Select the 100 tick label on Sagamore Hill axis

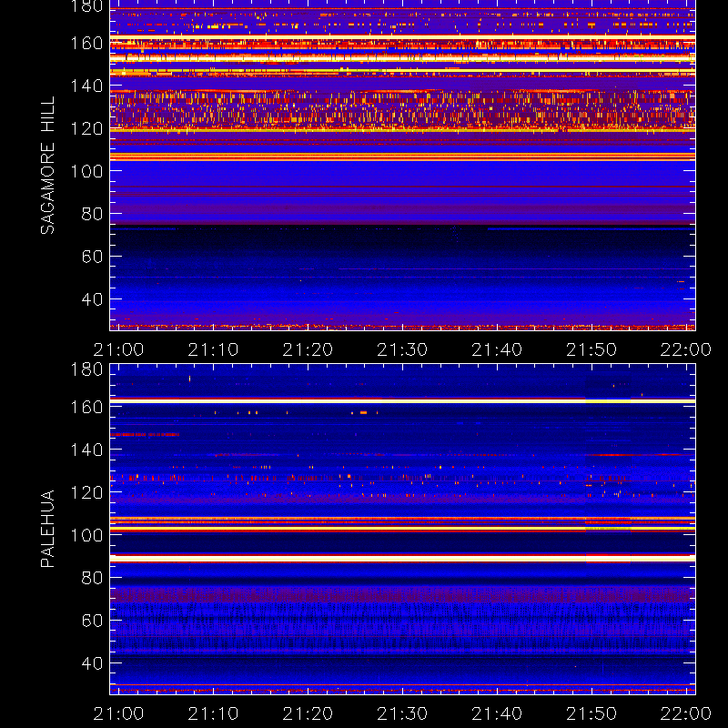click(x=86, y=171)
